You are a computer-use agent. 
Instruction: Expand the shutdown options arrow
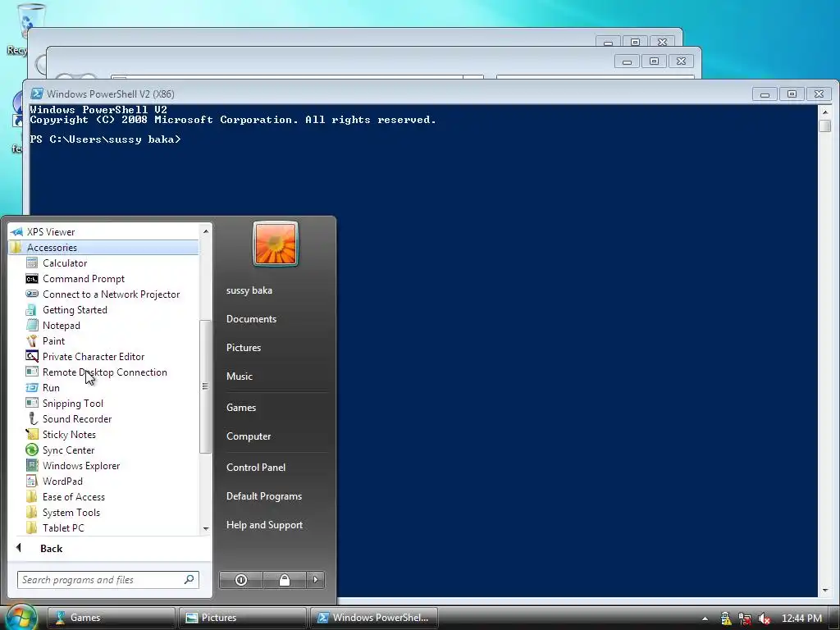click(x=316, y=580)
